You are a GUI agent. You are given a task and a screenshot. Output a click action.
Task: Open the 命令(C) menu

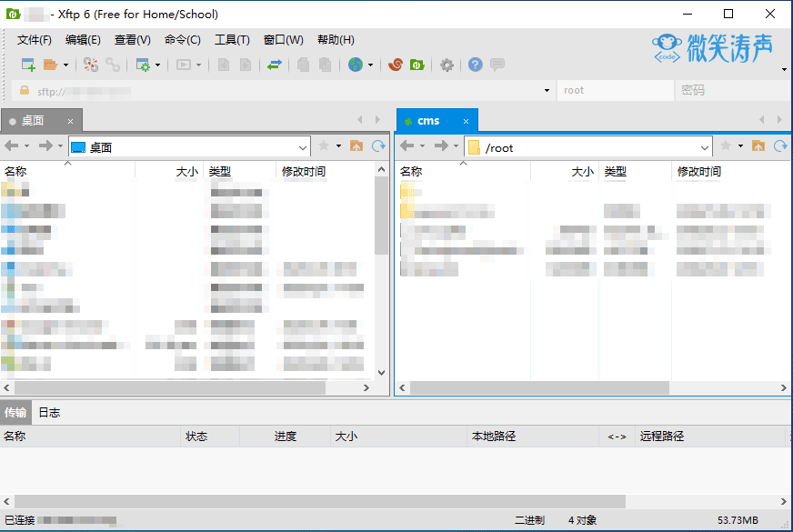click(183, 40)
